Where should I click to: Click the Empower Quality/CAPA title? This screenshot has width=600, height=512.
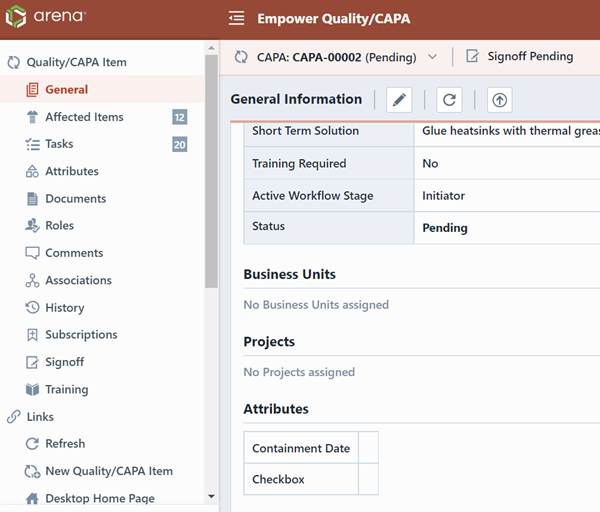coord(334,18)
